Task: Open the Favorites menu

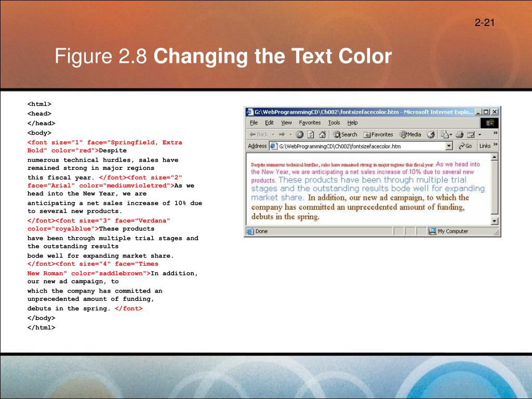Action: 310,123
